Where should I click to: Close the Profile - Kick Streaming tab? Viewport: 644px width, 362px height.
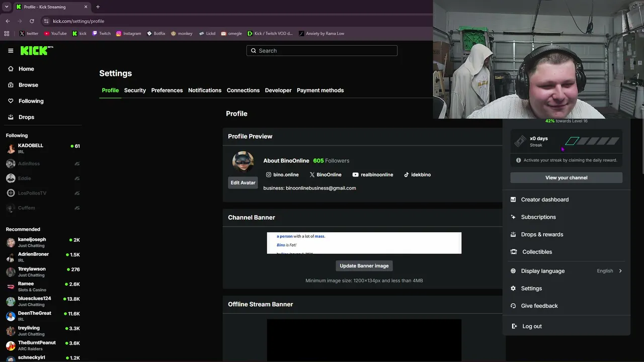click(86, 7)
